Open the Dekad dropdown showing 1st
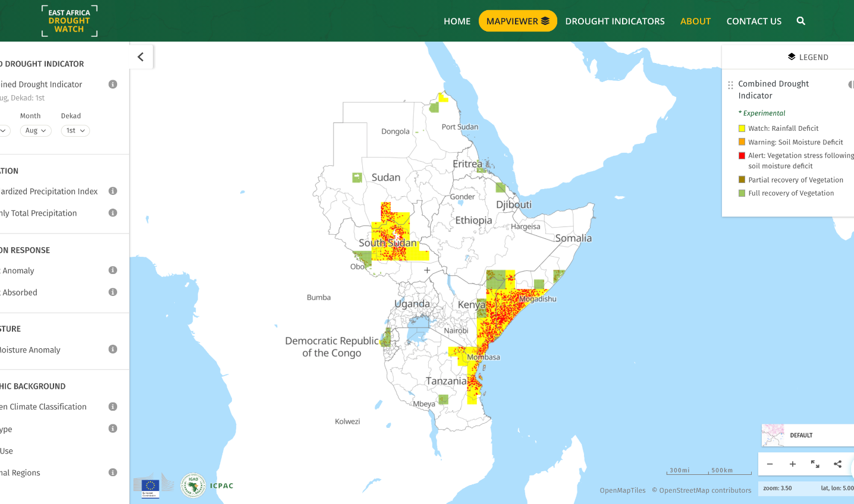The image size is (854, 504). (x=75, y=130)
